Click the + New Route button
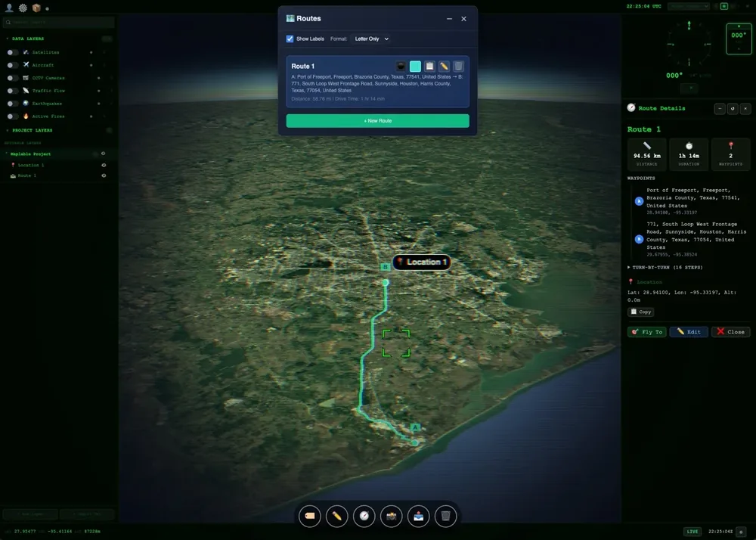Screen dimensions: 756x540 tap(377, 120)
